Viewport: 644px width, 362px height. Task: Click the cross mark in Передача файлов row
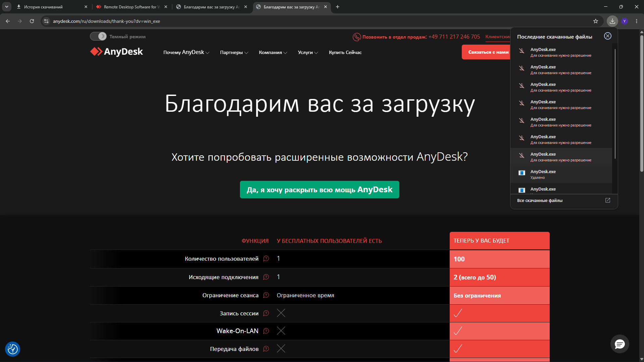[x=281, y=349]
